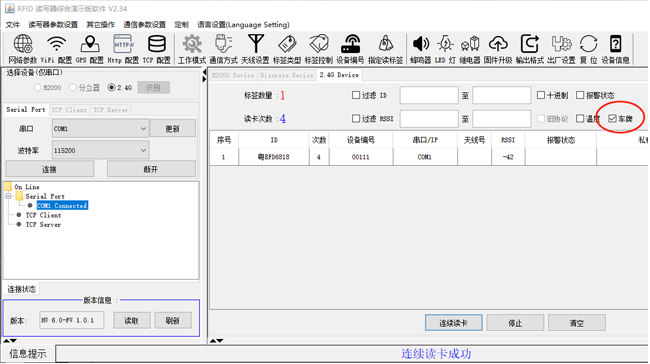Select the 2.4G Device tab

[339, 75]
